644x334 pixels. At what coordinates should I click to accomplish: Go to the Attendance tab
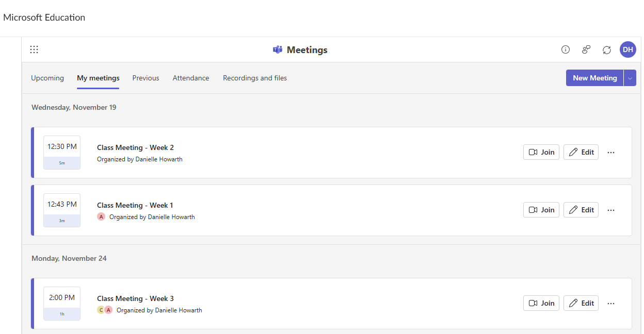(x=191, y=78)
